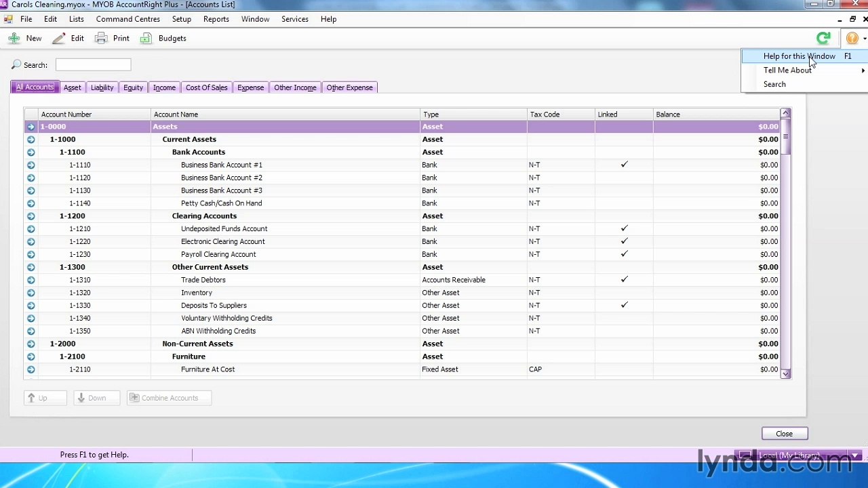Switch to the Cost Of Sales tab
This screenshot has height=488, width=868.
[207, 87]
